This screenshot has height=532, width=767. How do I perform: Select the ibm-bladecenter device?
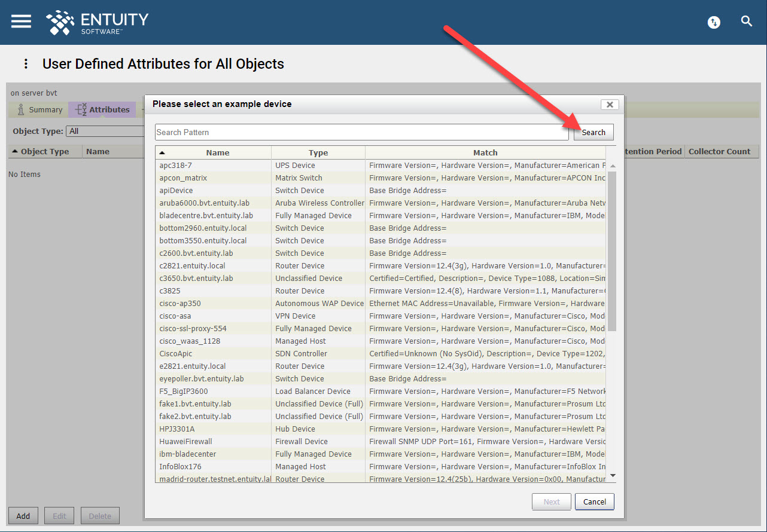coord(381,454)
